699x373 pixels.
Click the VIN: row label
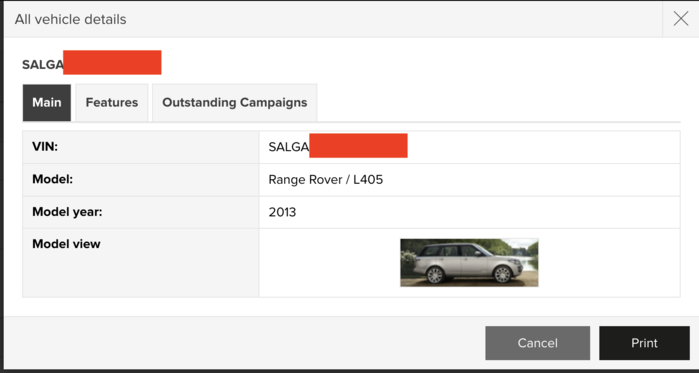45,147
